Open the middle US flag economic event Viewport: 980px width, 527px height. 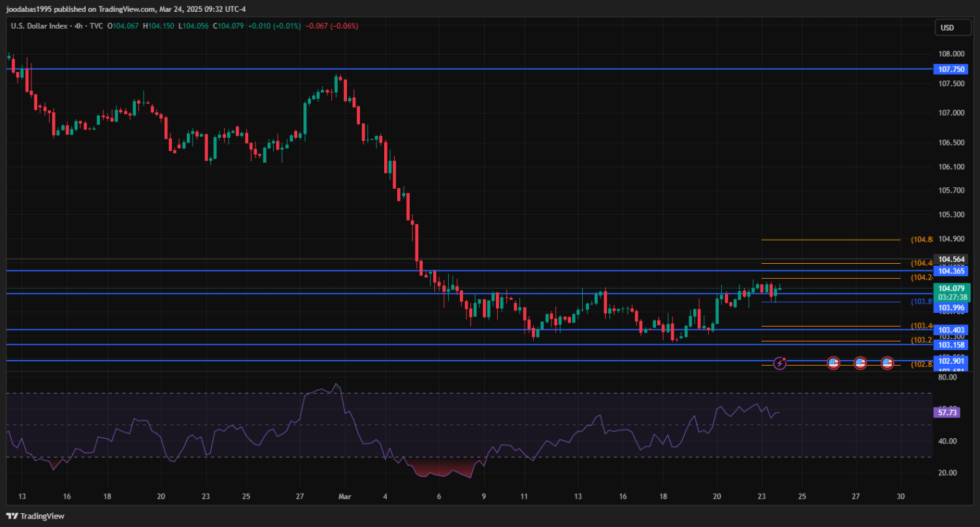click(860, 362)
